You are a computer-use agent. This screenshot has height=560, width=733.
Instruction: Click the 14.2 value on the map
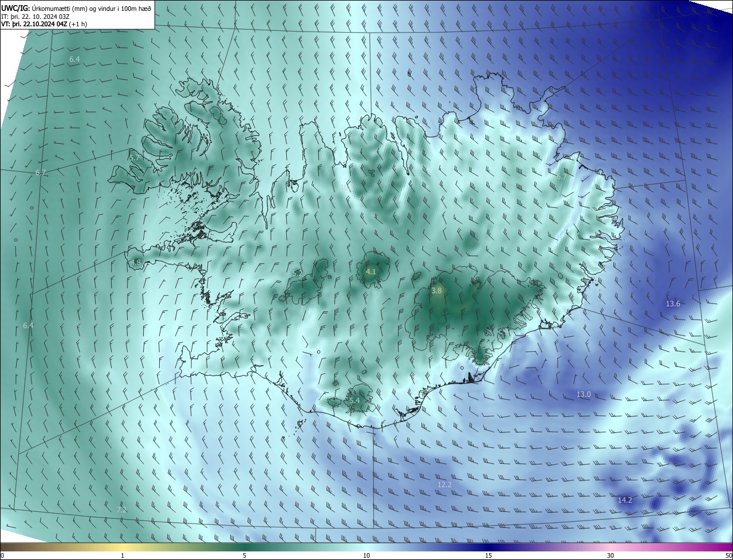tap(625, 500)
